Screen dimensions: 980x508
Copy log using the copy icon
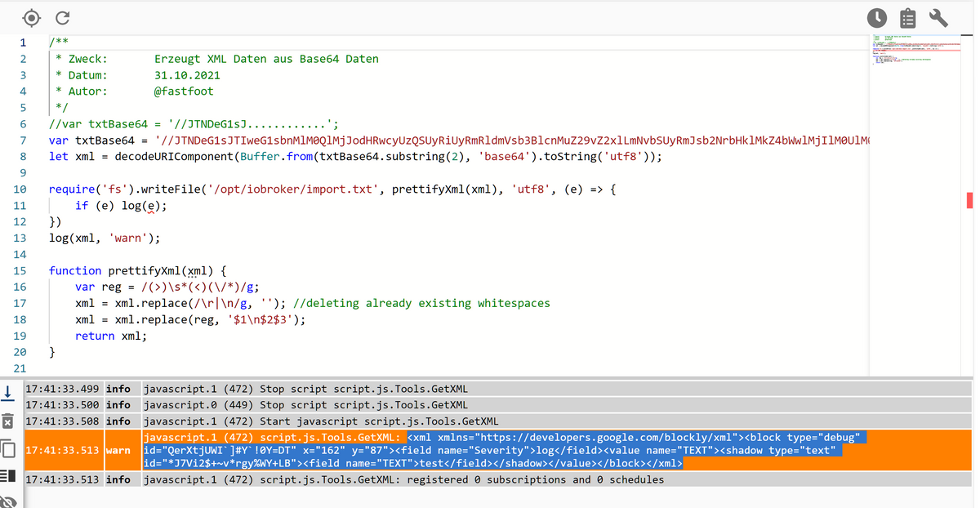point(7,448)
